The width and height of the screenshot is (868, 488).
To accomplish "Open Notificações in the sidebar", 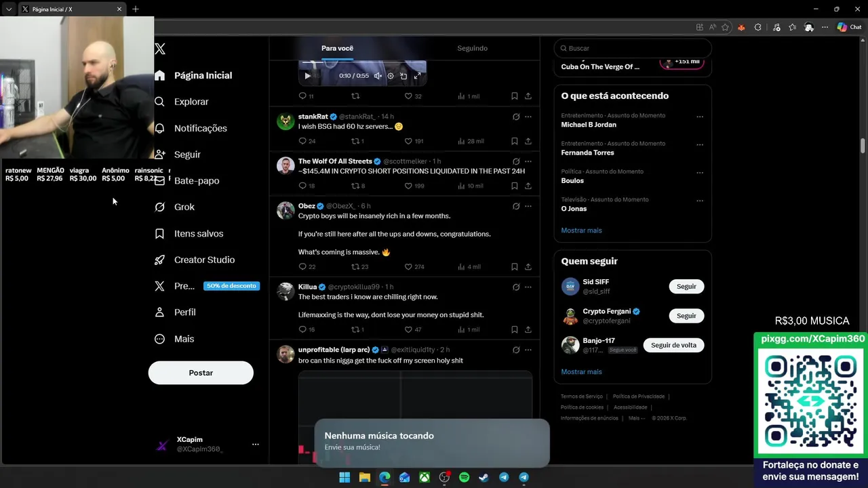I will 191,128.
